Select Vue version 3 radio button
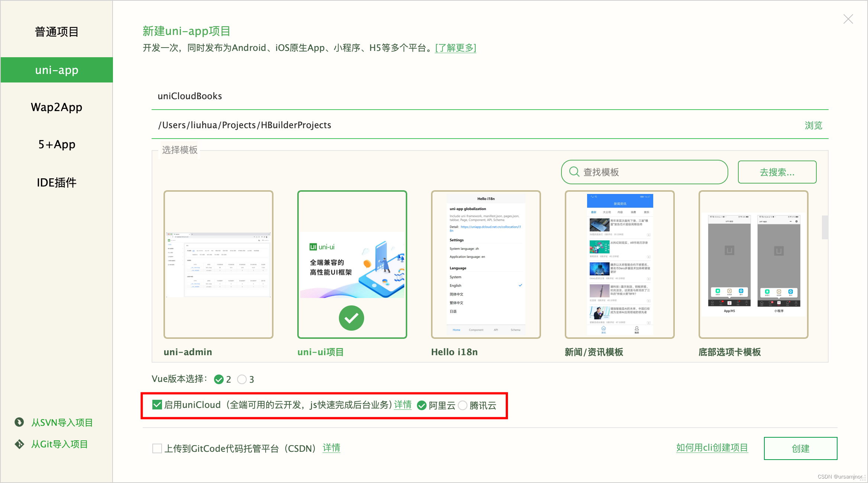 pyautogui.click(x=242, y=379)
